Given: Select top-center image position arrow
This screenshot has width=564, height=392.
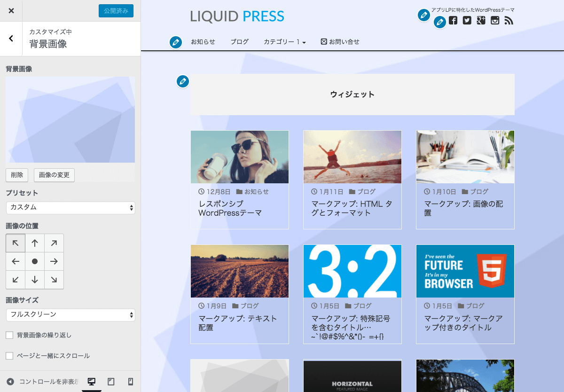Looking at the screenshot, I should (35, 243).
